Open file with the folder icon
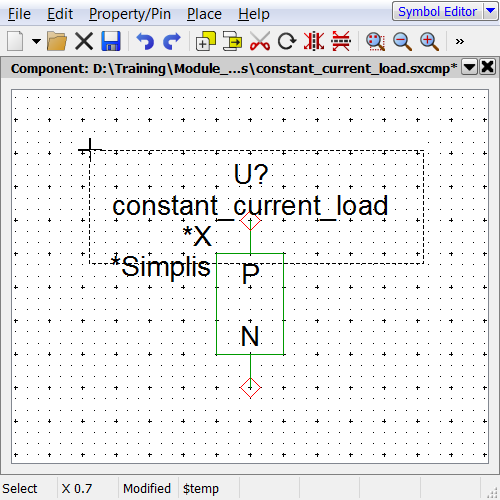500x500 pixels. click(57, 41)
